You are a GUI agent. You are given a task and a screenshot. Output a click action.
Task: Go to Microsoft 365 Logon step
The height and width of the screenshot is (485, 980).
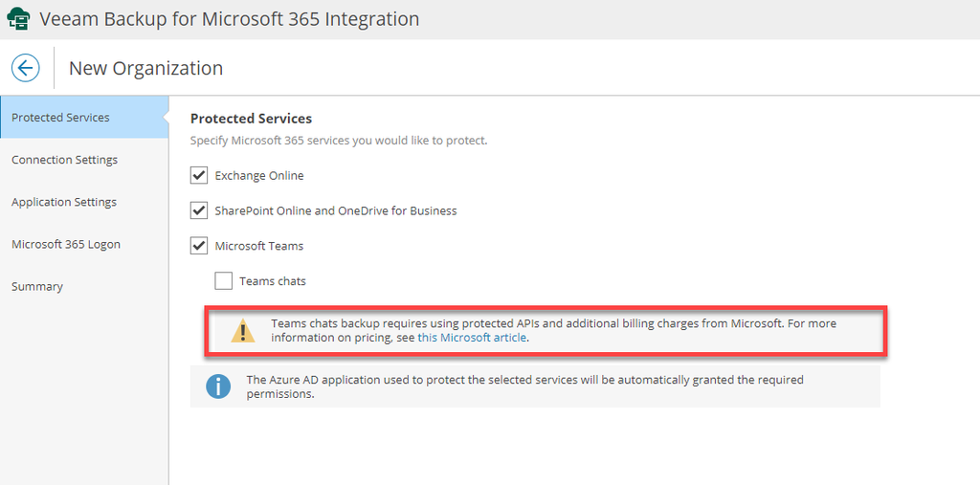pos(66,244)
